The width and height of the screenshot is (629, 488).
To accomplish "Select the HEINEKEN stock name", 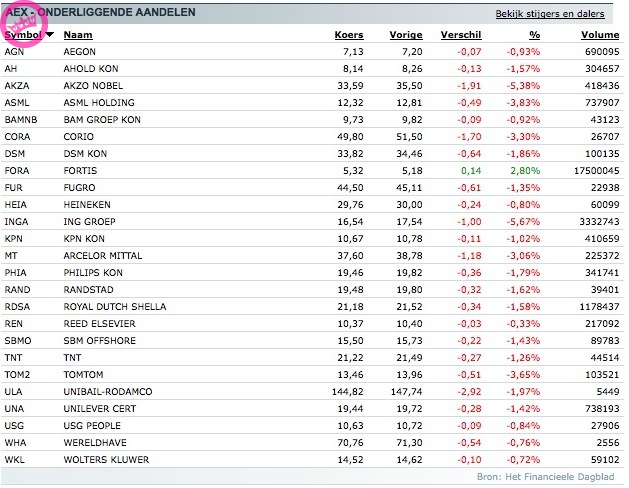I will click(x=86, y=201).
